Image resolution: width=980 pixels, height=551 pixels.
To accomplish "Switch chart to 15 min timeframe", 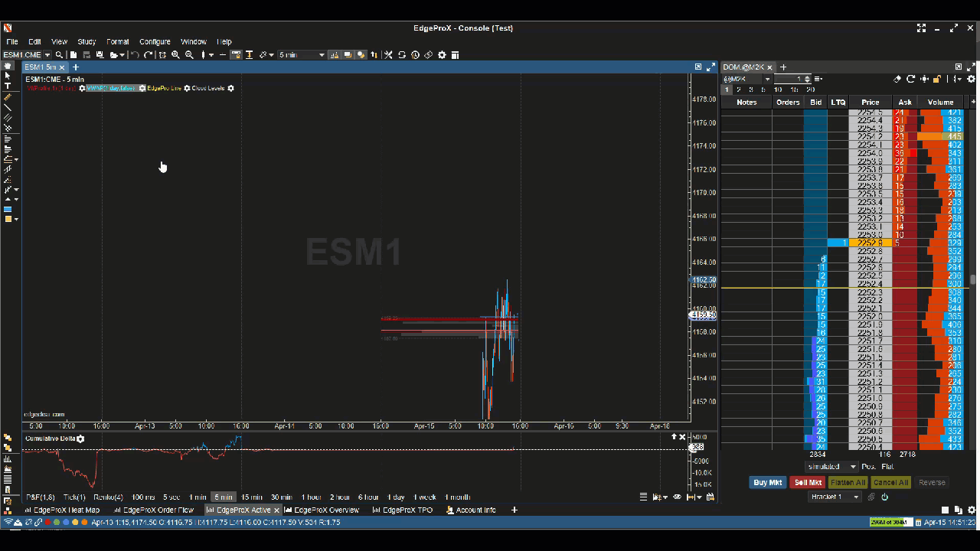I will click(251, 497).
